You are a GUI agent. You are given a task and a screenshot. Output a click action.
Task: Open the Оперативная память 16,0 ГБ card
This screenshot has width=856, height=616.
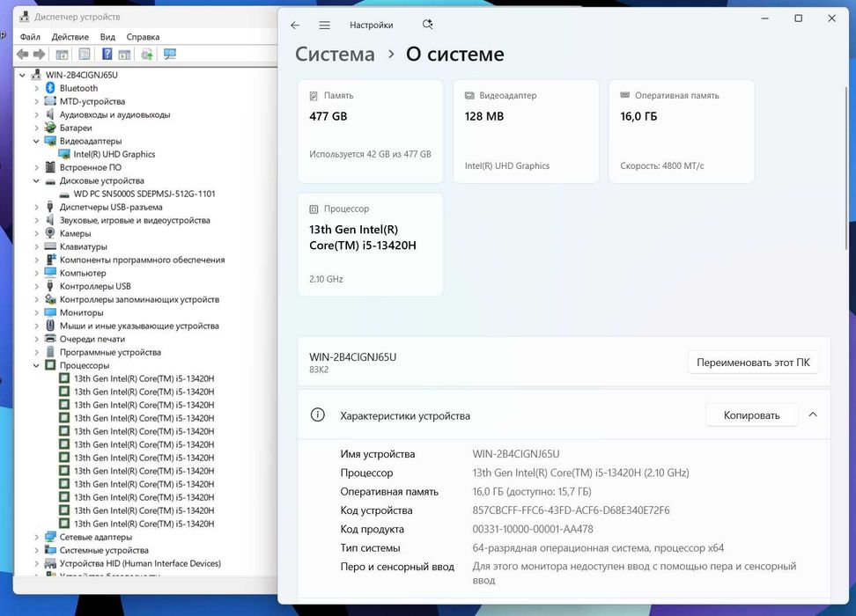[x=682, y=131]
